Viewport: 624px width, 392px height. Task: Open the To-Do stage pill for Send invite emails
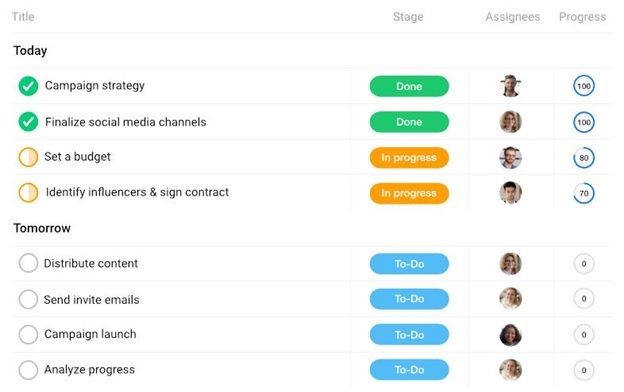point(409,299)
